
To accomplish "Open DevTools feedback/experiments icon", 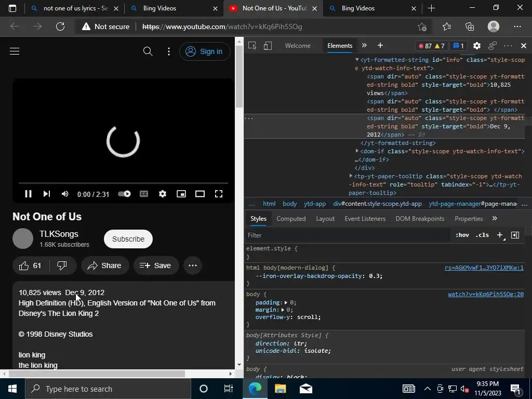I will pos(493,46).
